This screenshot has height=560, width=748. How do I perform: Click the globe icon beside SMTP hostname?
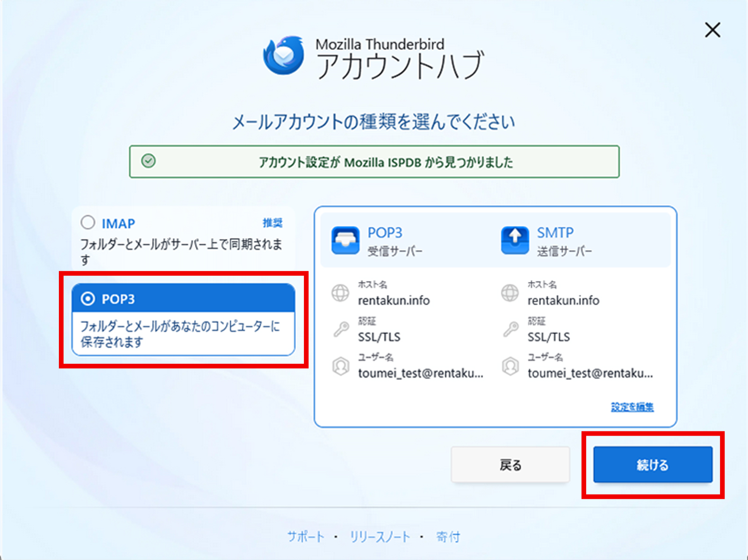(510, 293)
